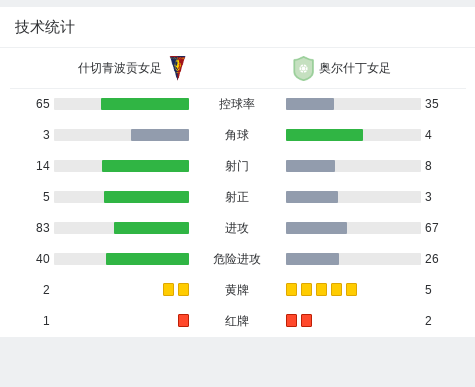Click the away team's first yellow card icon
The image size is (475, 387).
tap(291, 289)
